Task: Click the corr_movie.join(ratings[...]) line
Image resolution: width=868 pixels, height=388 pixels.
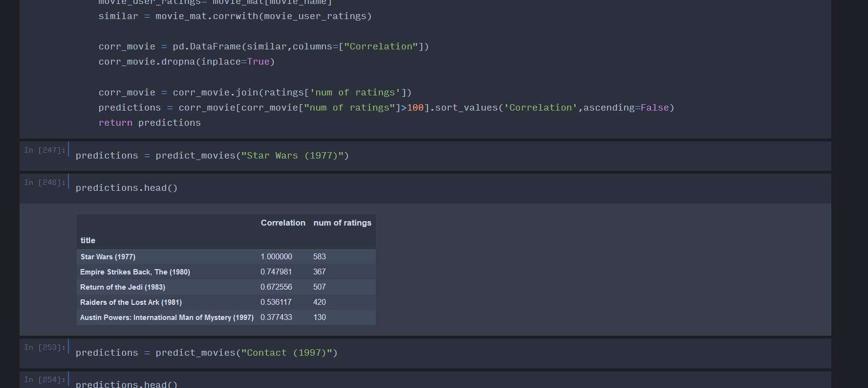Action: 255,92
